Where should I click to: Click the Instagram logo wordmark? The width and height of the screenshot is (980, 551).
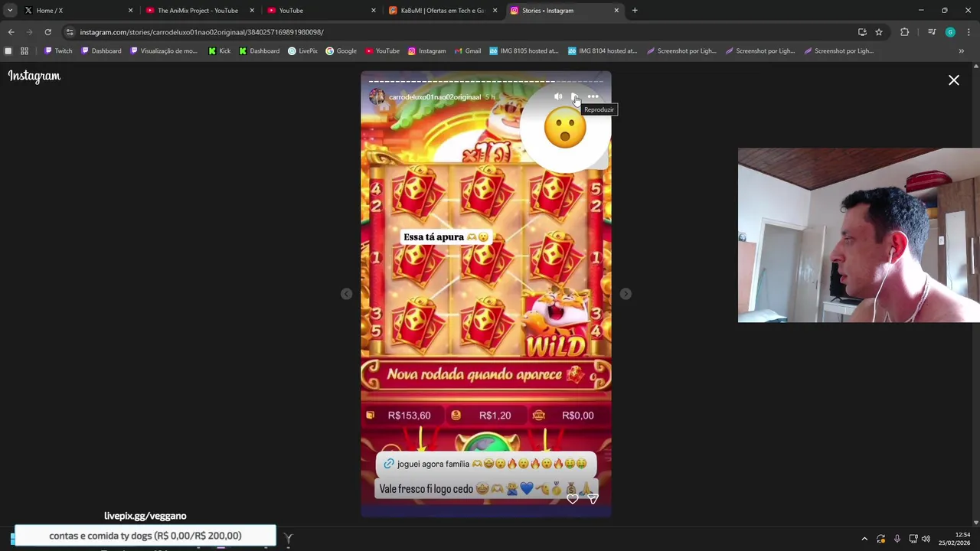pyautogui.click(x=34, y=76)
